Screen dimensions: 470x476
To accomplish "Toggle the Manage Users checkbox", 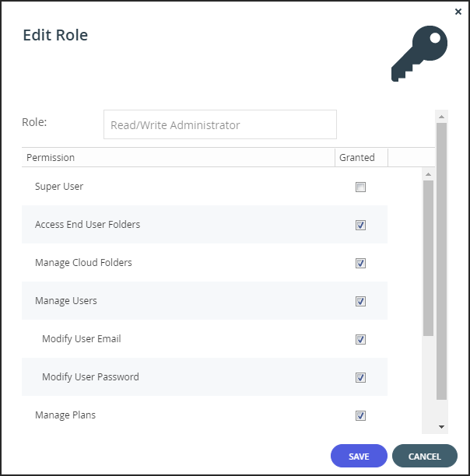I will (x=360, y=302).
